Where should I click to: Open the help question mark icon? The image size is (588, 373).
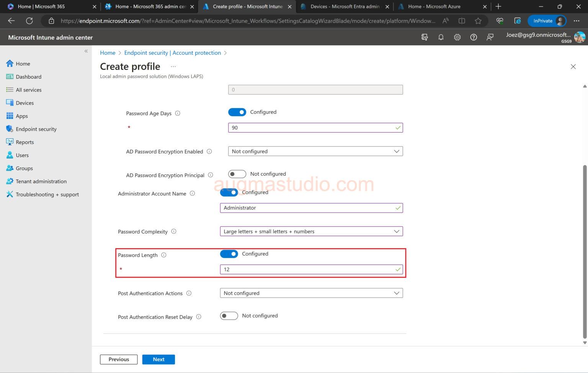click(x=474, y=37)
